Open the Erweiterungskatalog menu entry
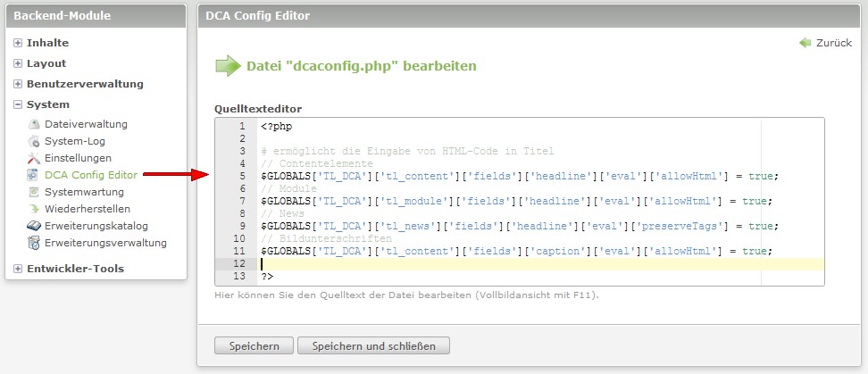This screenshot has height=374, width=868. coord(96,226)
